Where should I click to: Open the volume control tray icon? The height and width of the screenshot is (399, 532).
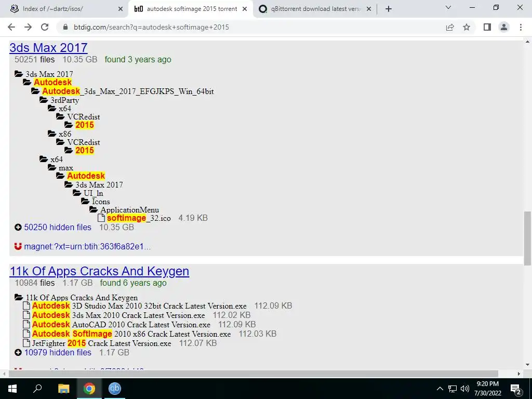[x=465, y=389]
